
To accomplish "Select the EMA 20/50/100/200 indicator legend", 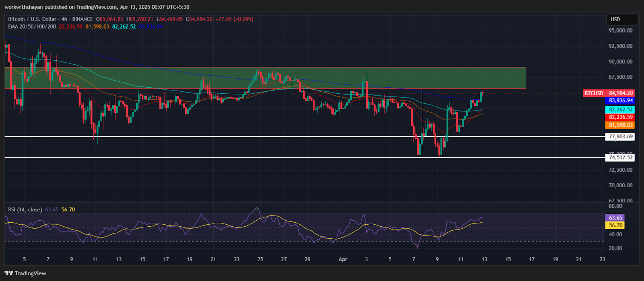I will point(32,27).
